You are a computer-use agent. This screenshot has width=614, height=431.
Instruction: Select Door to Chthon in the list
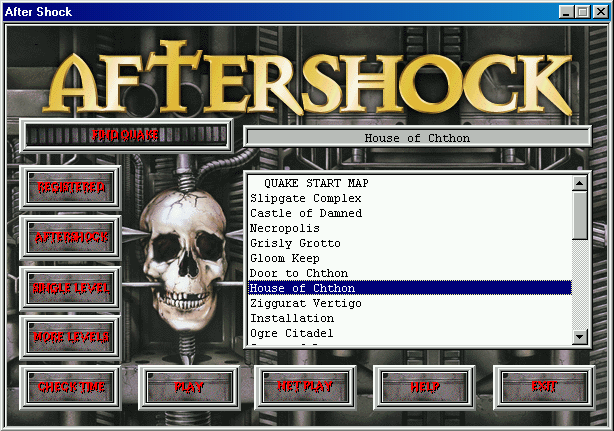[410, 273]
